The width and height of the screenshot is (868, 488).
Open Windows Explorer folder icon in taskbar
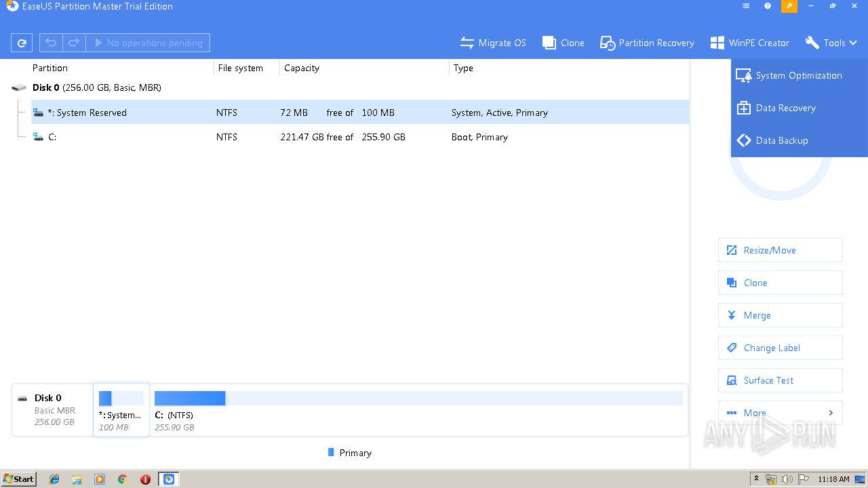pyautogui.click(x=77, y=479)
